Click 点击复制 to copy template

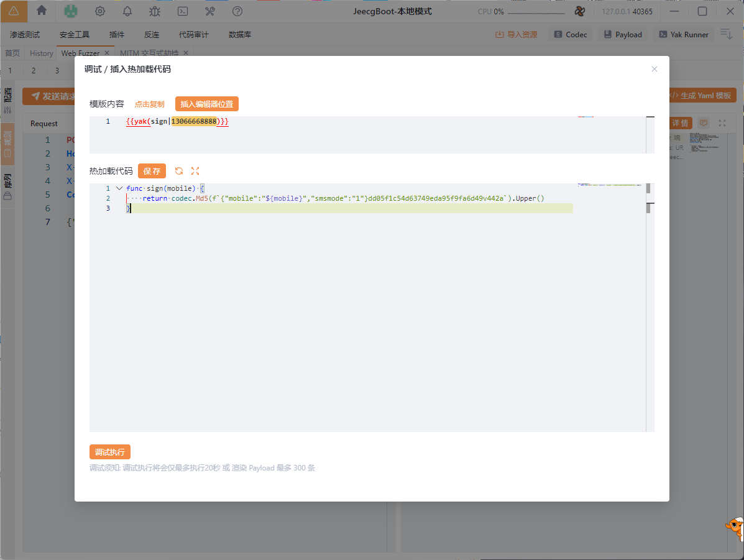click(x=149, y=104)
